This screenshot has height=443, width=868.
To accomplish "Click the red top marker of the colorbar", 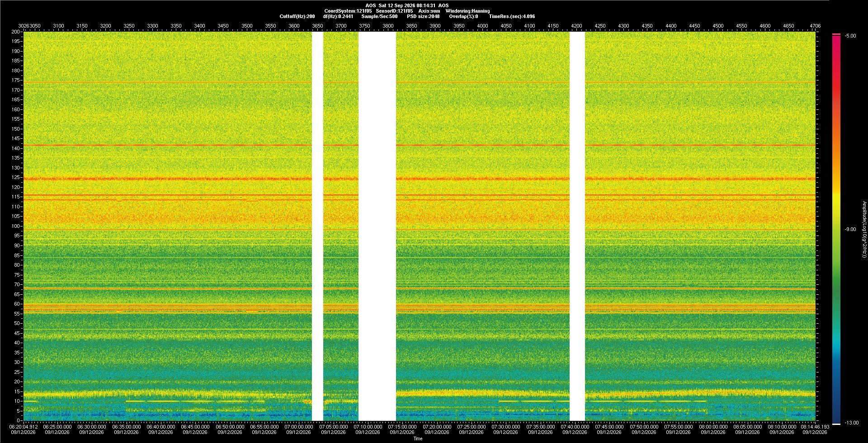I will pos(836,34).
